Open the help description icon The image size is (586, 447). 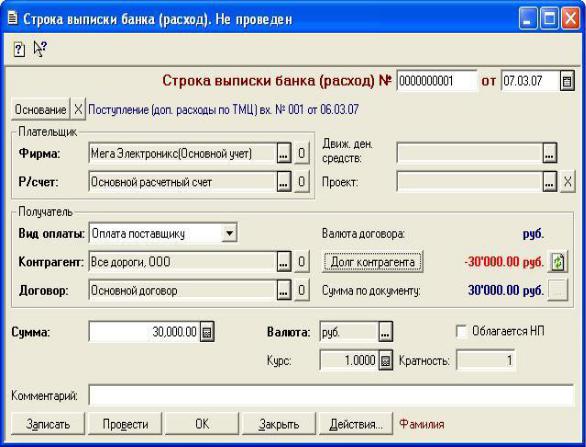point(19,49)
